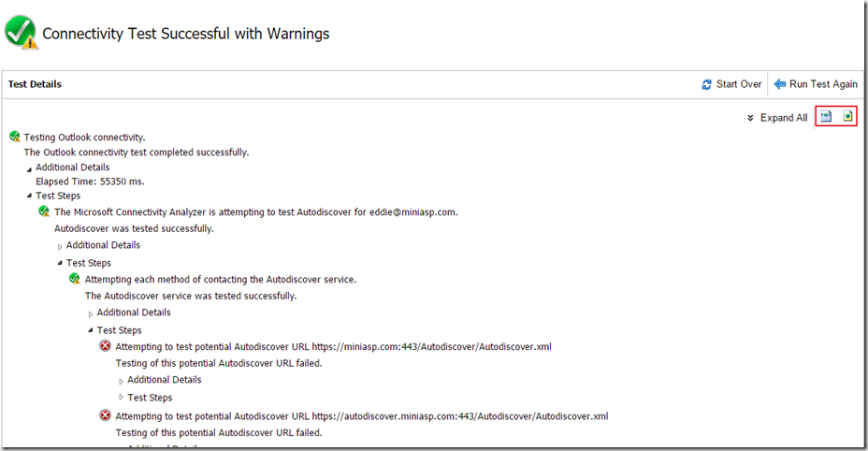Collapse the top-level Test Steps section
Viewport: 868px width, 451px height.
pos(29,196)
